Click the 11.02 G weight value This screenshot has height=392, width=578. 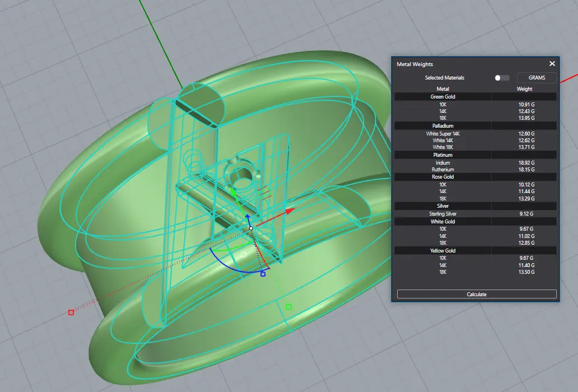(x=526, y=236)
